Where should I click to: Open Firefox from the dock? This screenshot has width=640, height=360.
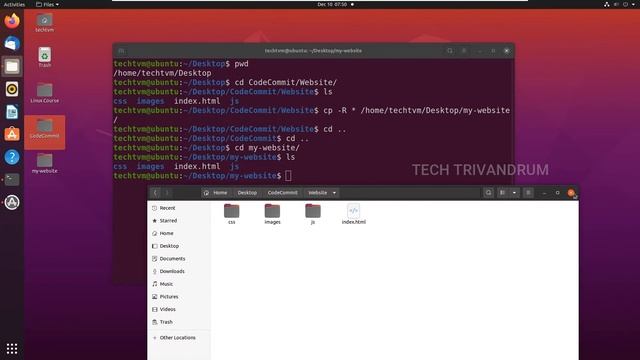tap(12, 20)
